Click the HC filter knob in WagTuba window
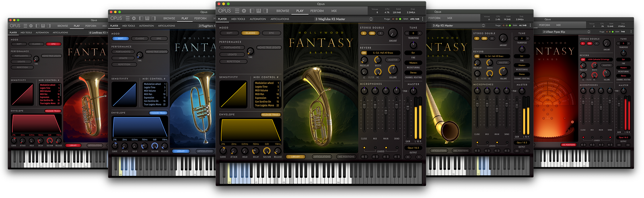This screenshot has height=198, width=644. (x=378, y=72)
